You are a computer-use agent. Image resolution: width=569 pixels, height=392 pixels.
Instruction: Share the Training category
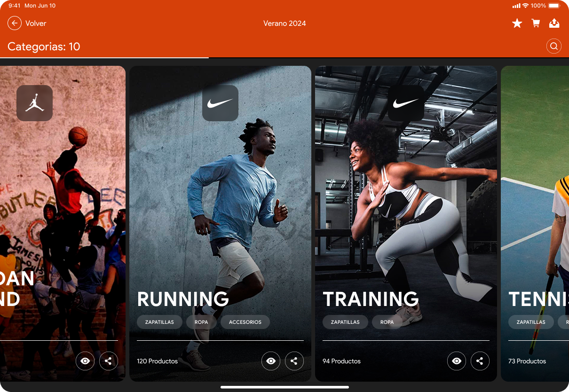(x=480, y=361)
